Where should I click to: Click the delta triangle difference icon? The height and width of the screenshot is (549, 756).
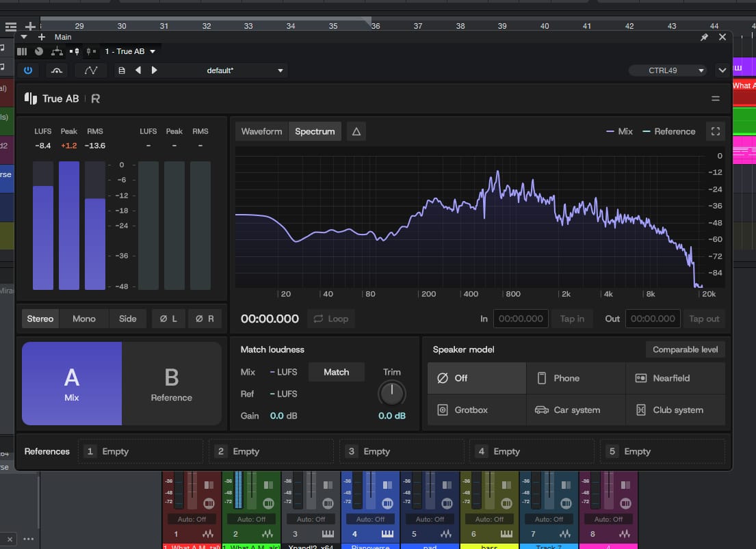pyautogui.click(x=356, y=131)
